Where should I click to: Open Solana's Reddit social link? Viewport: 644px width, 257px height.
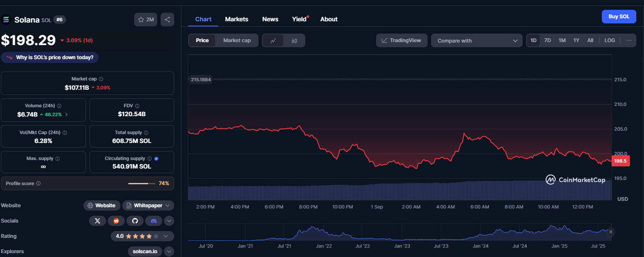tap(116, 221)
